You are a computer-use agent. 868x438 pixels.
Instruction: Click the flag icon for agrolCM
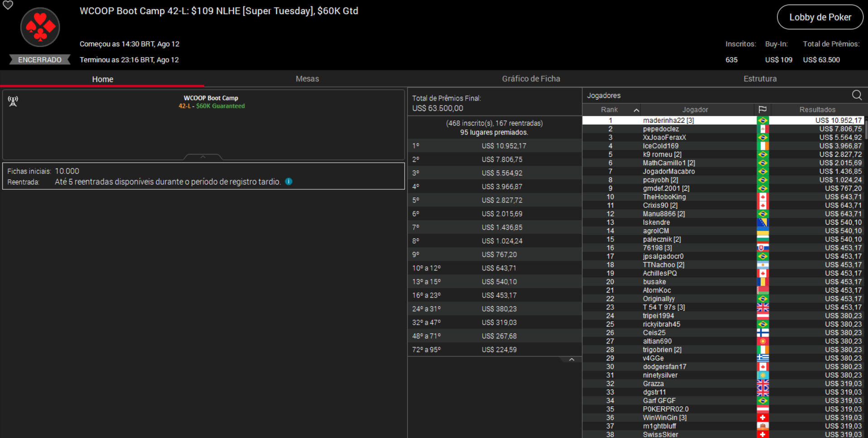pos(763,231)
